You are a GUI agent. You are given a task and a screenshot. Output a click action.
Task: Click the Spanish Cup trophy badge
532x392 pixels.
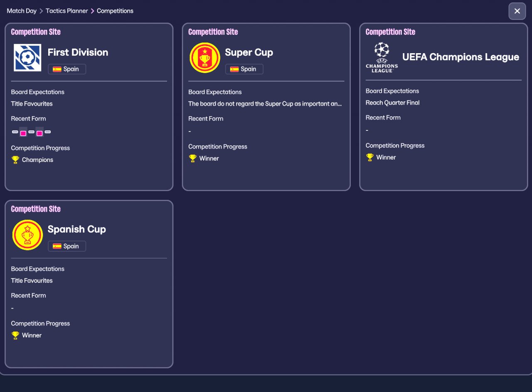click(27, 235)
